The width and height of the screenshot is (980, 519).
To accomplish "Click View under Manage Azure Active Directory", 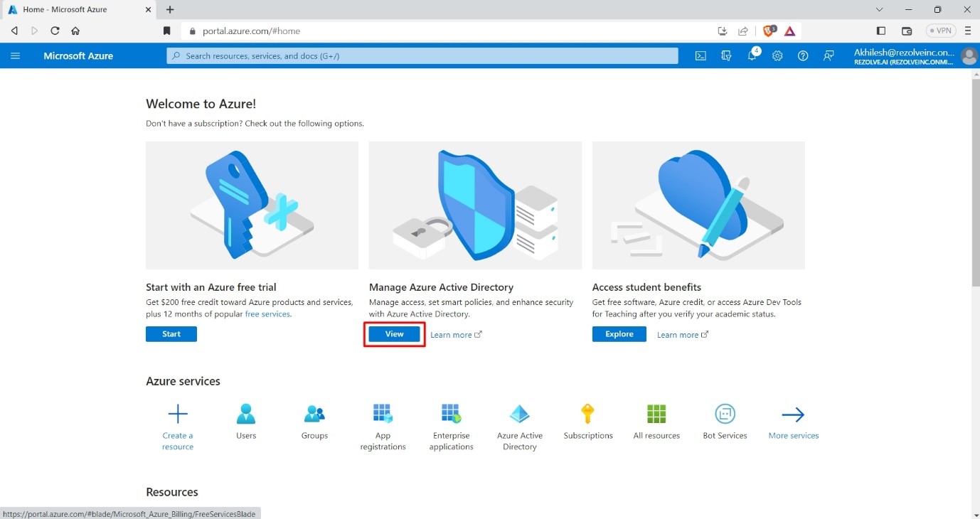I will click(x=394, y=334).
